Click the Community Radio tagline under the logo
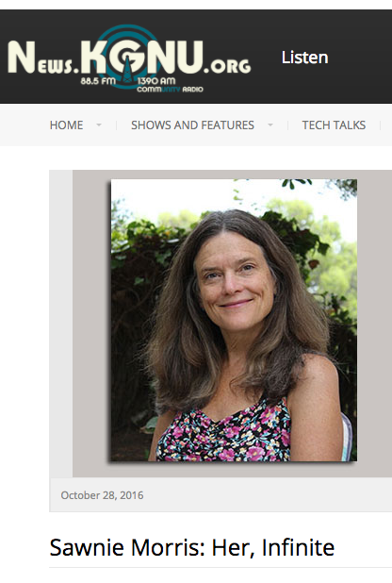This screenshot has height=583, width=392. 170,90
